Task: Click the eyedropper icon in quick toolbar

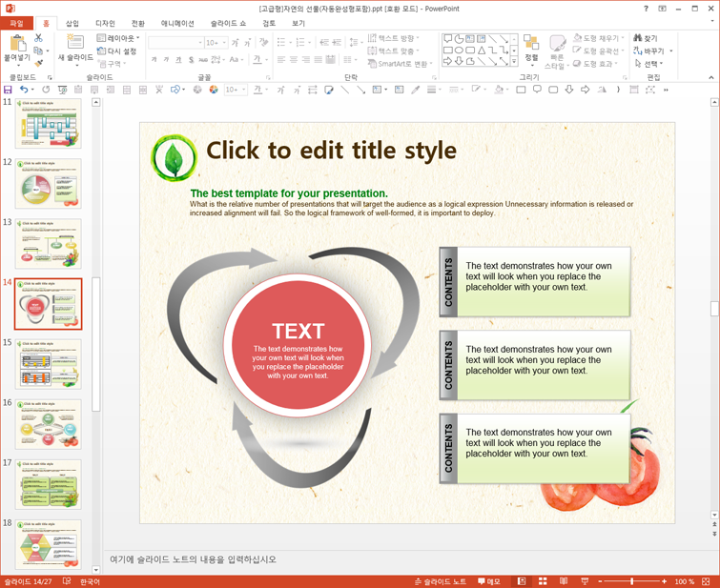Action: 416,90
